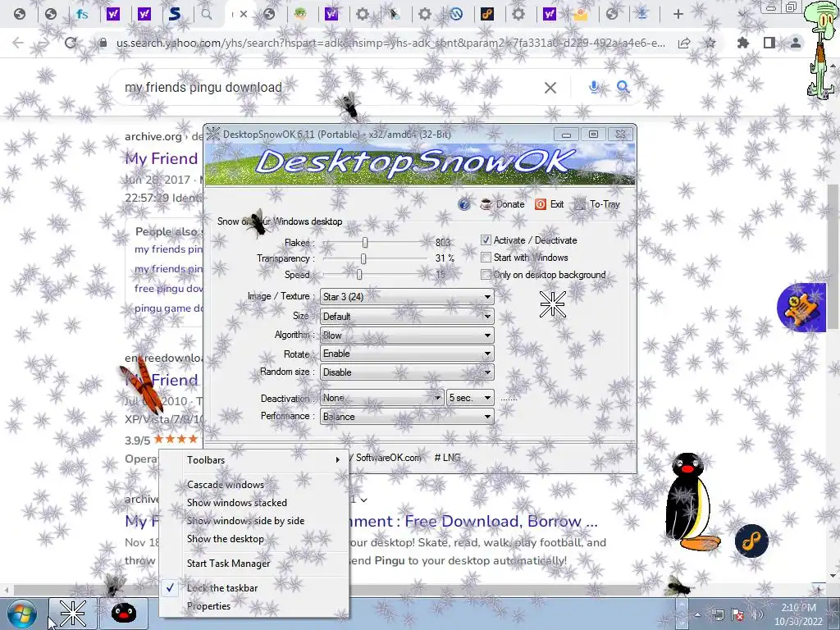Click the Windows Start button

tap(21, 614)
